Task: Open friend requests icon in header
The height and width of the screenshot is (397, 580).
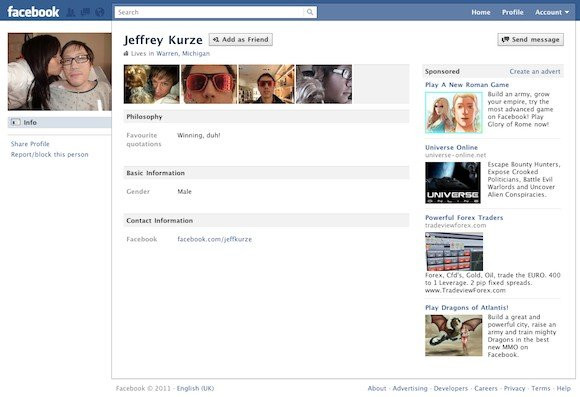Action: pos(71,12)
